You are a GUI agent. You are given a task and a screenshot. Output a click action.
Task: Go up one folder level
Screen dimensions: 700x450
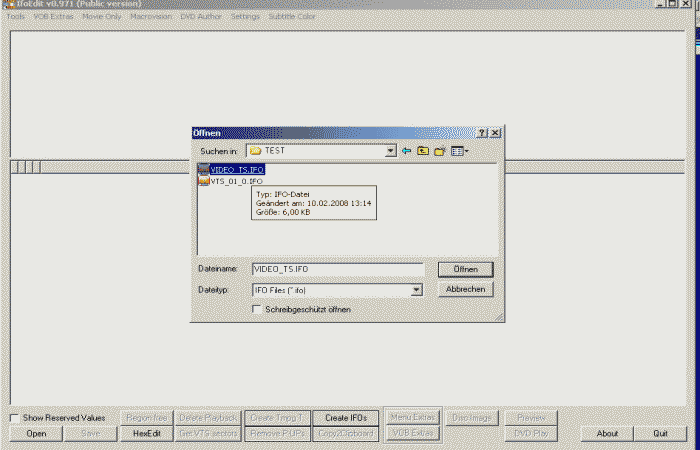point(423,151)
